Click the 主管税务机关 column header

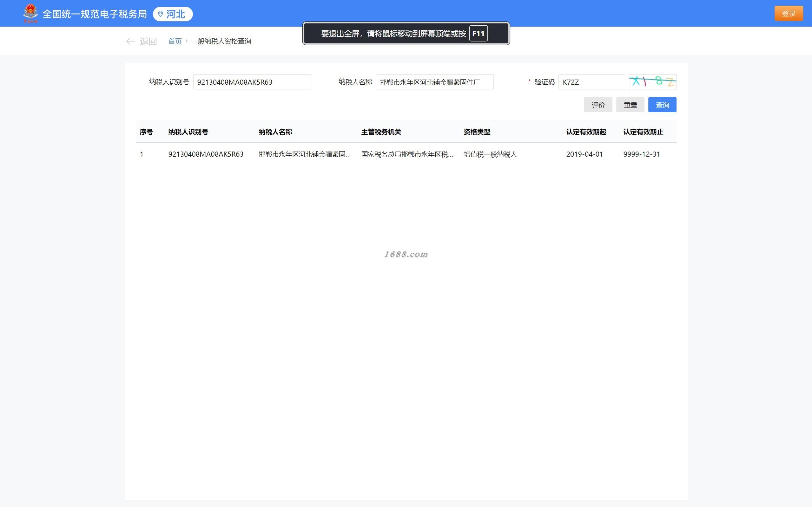pyautogui.click(x=381, y=132)
